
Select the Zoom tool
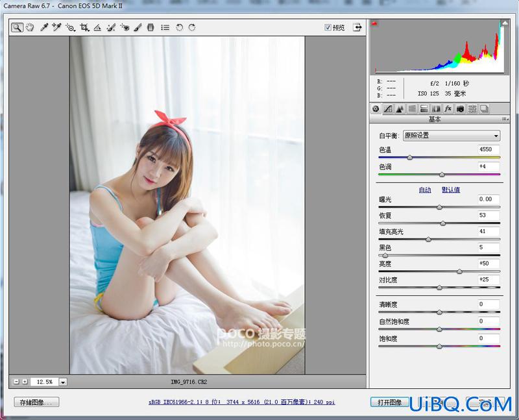17,27
